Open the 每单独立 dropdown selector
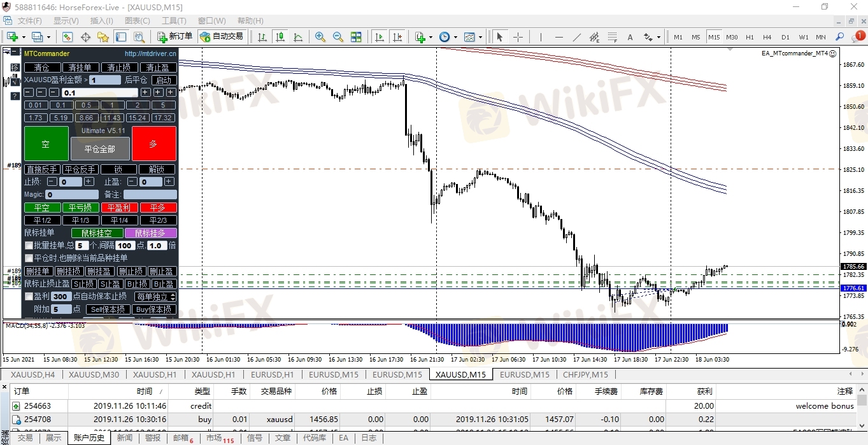The width and height of the screenshot is (868, 445). tap(155, 297)
